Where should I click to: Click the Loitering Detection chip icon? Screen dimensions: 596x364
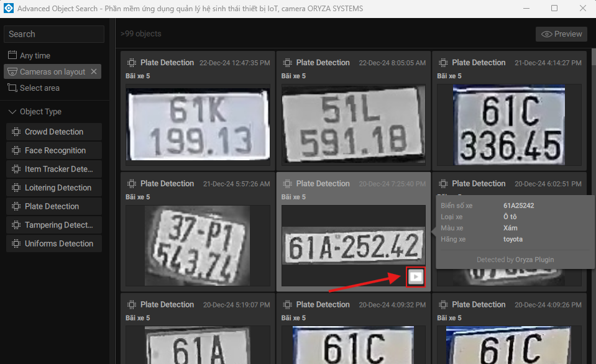coord(16,188)
